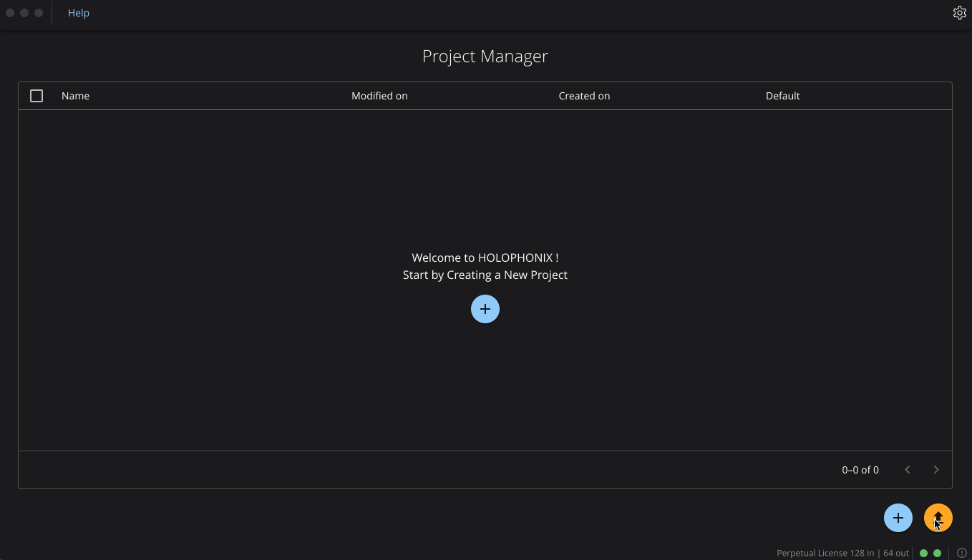Sort projects by Created on column

(584, 96)
